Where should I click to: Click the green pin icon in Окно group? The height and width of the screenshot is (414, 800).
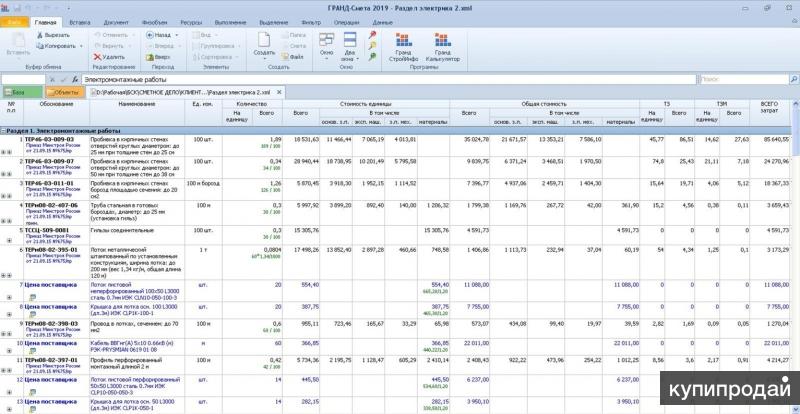coord(372,57)
